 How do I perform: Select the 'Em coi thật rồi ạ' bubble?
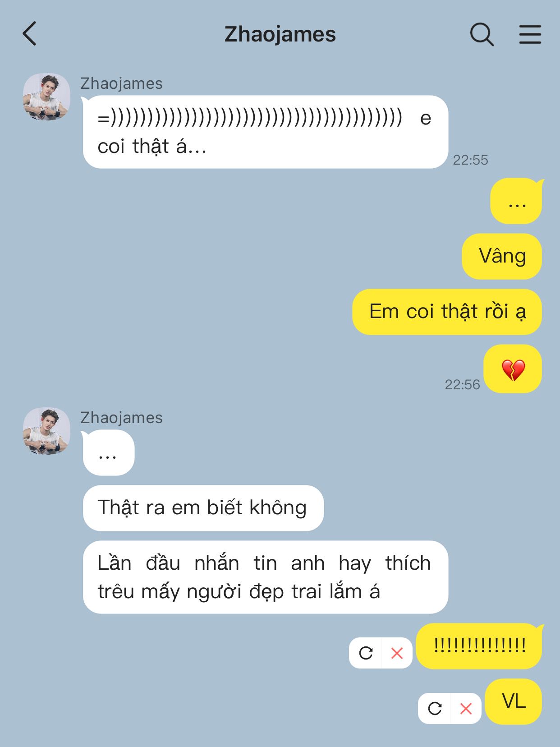(447, 312)
